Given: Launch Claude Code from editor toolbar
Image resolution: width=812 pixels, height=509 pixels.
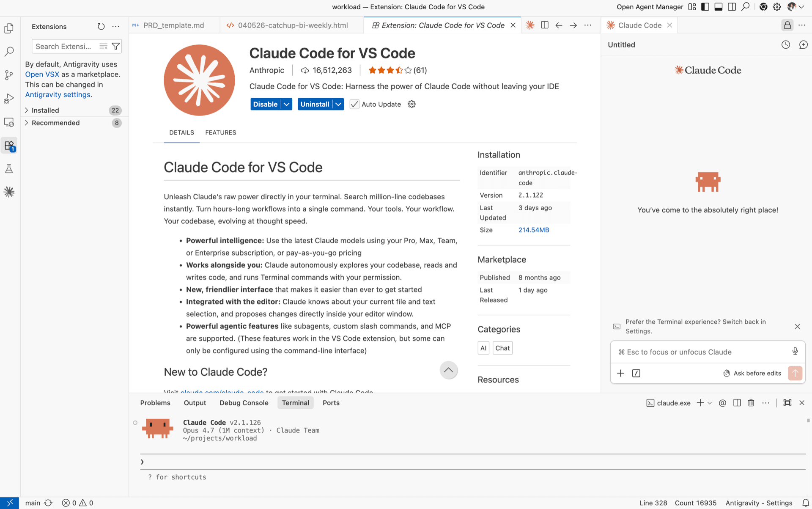Looking at the screenshot, I should (530, 25).
